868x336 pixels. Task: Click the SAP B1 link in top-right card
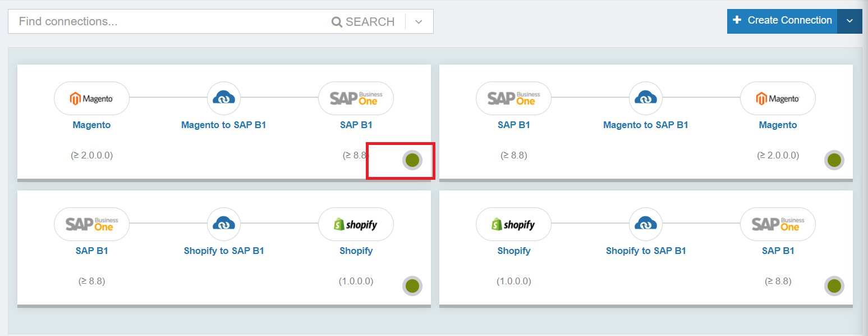[513, 125]
